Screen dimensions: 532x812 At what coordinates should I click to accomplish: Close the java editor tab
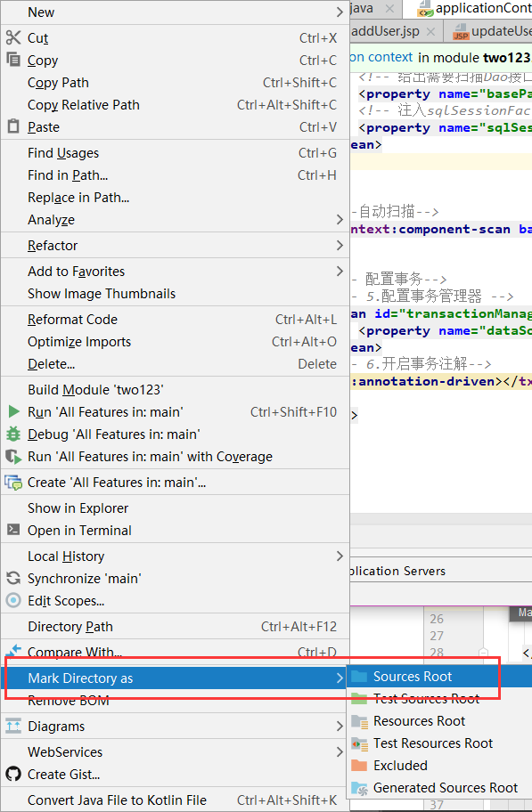pyautogui.click(x=390, y=8)
